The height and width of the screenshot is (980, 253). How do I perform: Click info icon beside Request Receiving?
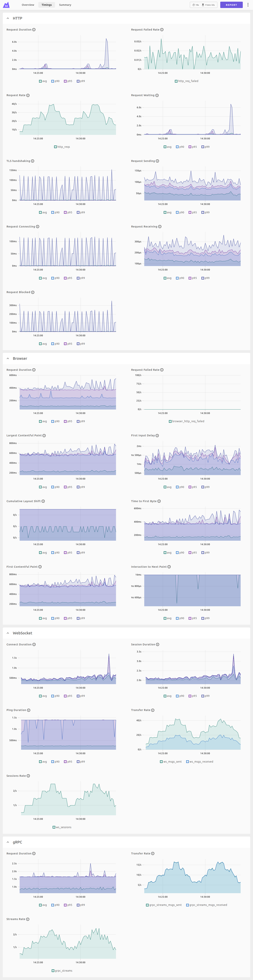160,227
